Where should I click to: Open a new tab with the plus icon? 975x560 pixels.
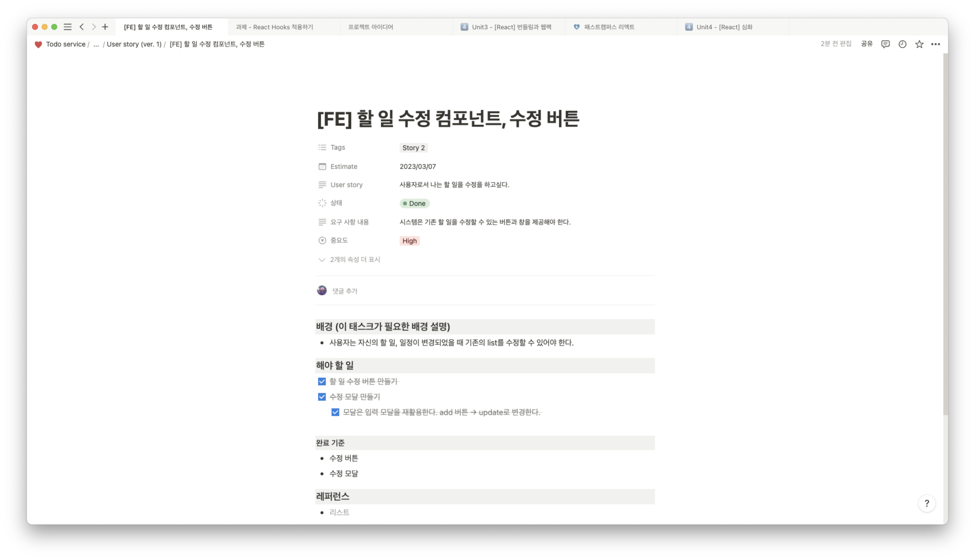tap(105, 27)
